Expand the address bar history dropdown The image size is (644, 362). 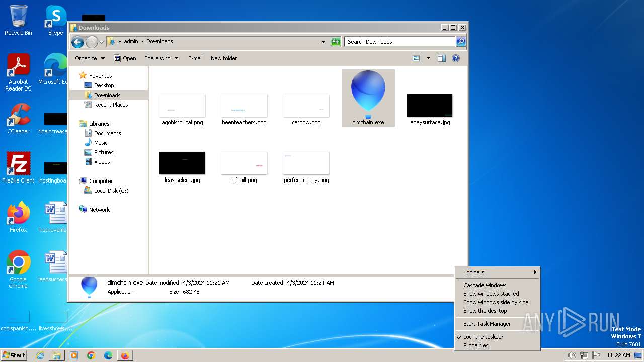click(323, 42)
